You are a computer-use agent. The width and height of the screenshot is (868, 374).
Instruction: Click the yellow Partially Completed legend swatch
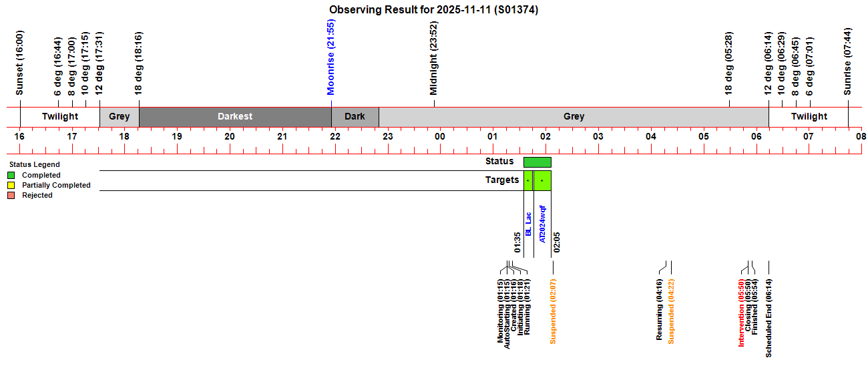(11, 185)
